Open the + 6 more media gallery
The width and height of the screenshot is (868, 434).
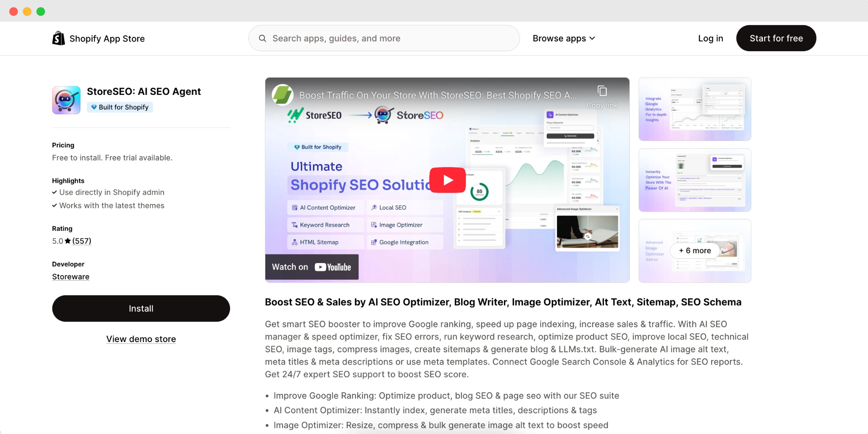694,250
